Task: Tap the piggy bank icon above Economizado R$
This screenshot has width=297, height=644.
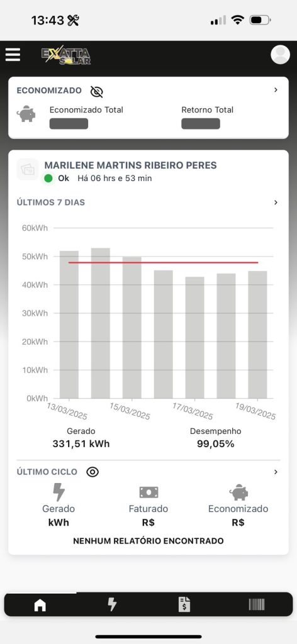Action: [x=238, y=492]
